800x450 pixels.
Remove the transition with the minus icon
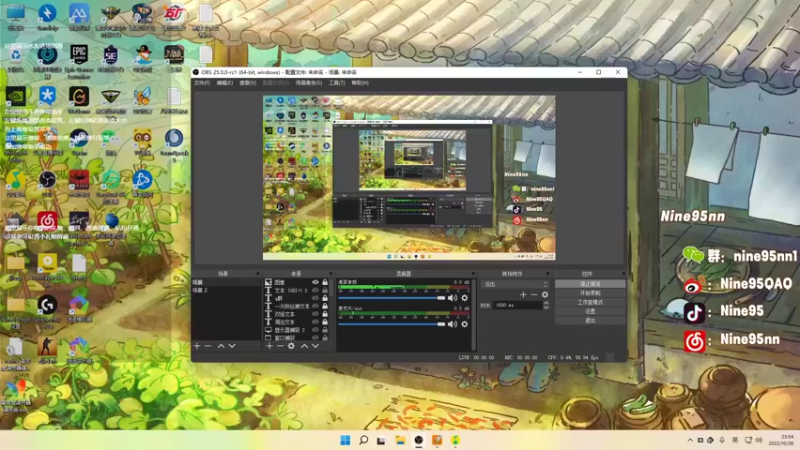(x=534, y=294)
